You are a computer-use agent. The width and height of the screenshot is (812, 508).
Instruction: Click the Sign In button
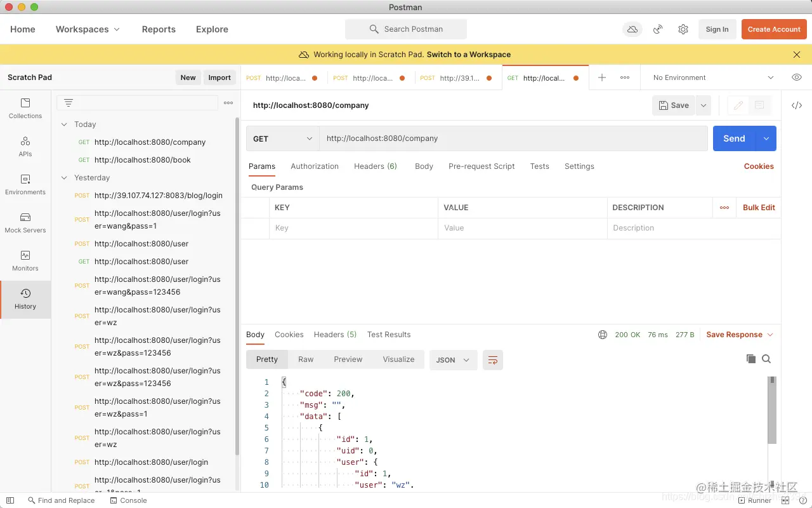[717, 29]
